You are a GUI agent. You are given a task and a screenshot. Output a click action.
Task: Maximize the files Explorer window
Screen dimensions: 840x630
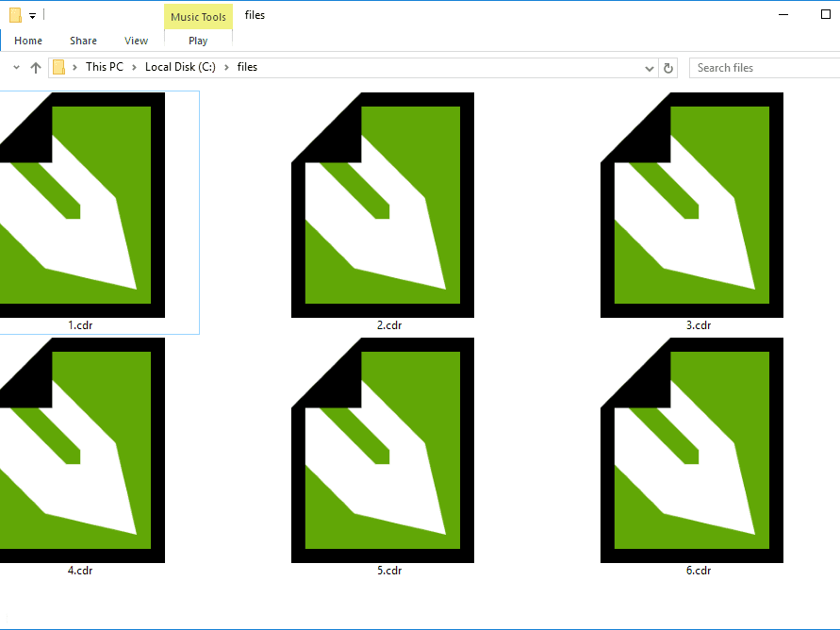826,15
